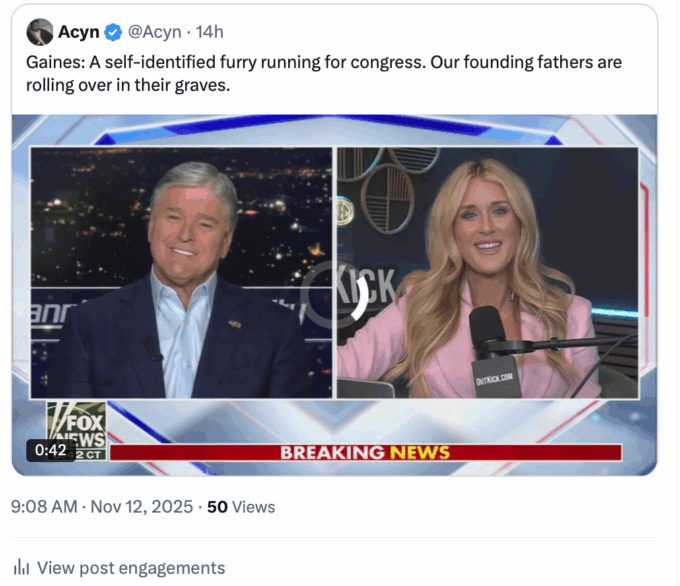Click the Nov 12, 2025 date
The height and width of the screenshot is (586, 680).
[x=142, y=507]
